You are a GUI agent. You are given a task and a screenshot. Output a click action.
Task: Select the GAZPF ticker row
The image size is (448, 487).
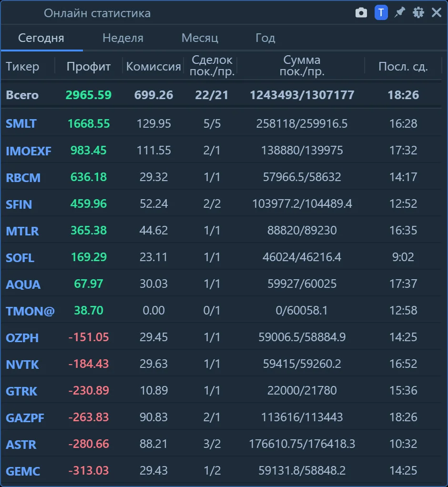tap(221, 417)
